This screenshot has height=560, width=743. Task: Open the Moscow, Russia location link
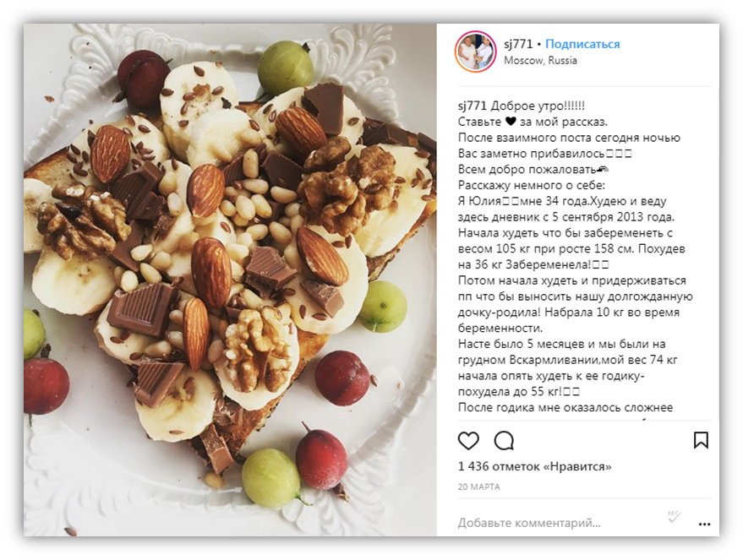click(540, 61)
